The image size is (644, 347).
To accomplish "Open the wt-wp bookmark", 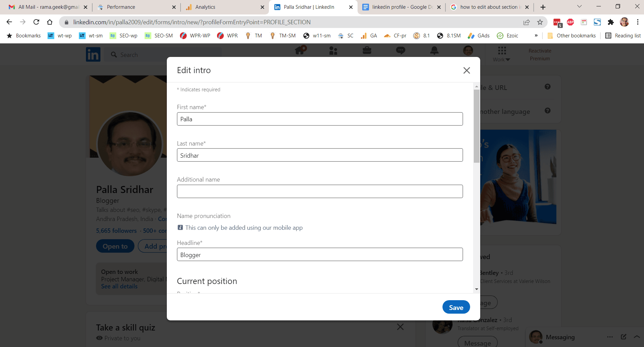I will (x=60, y=36).
